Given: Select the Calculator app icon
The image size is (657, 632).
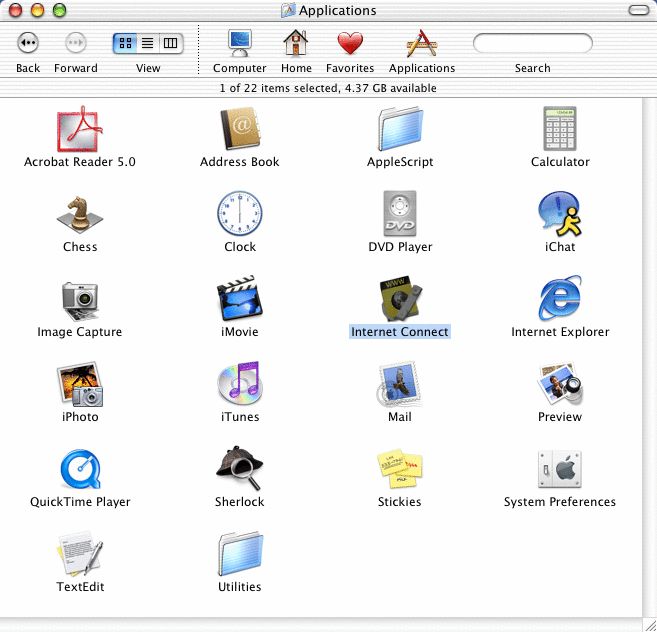Looking at the screenshot, I should click(x=560, y=129).
